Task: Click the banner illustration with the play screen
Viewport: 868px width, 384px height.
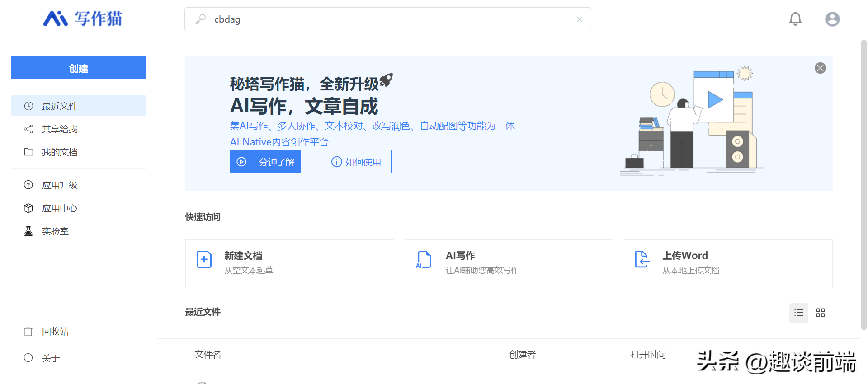Action: [696, 121]
